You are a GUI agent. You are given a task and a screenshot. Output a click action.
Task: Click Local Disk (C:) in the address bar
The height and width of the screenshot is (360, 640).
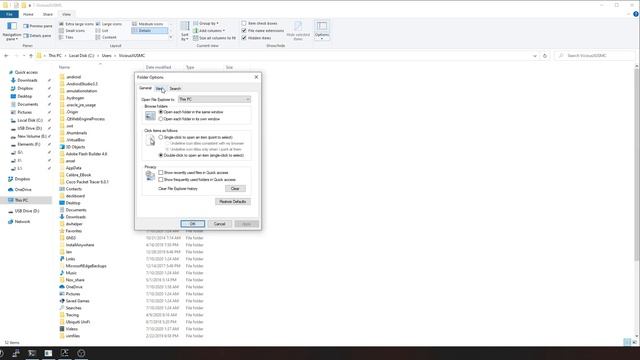tap(81, 56)
